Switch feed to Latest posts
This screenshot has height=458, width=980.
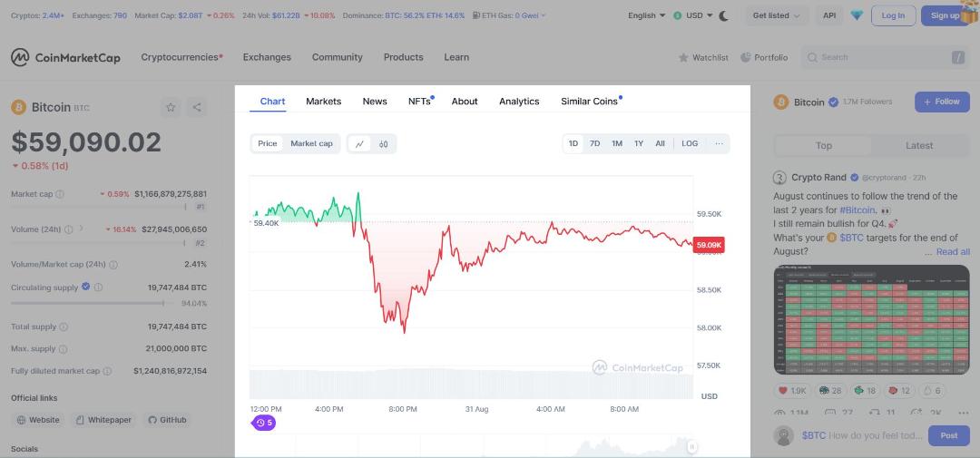919,146
